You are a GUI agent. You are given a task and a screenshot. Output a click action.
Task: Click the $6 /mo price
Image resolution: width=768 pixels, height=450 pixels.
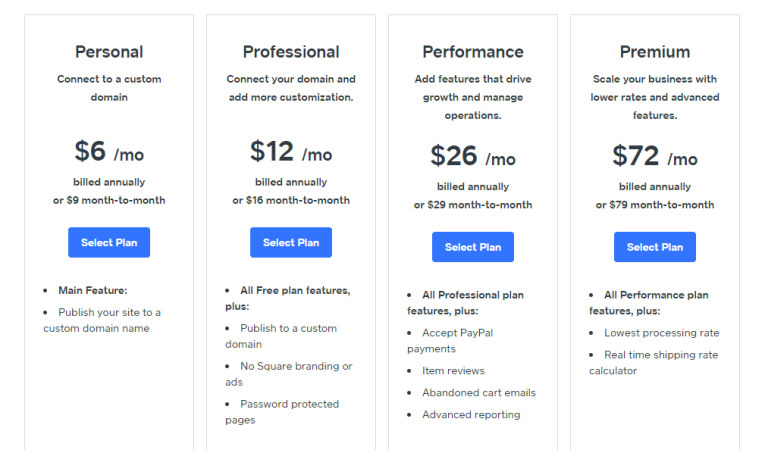(109, 152)
